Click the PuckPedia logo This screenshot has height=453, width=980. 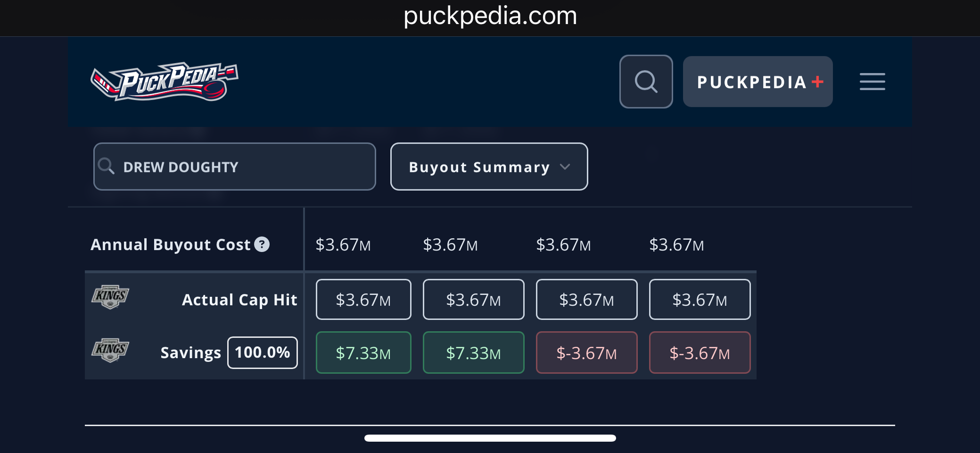click(165, 81)
